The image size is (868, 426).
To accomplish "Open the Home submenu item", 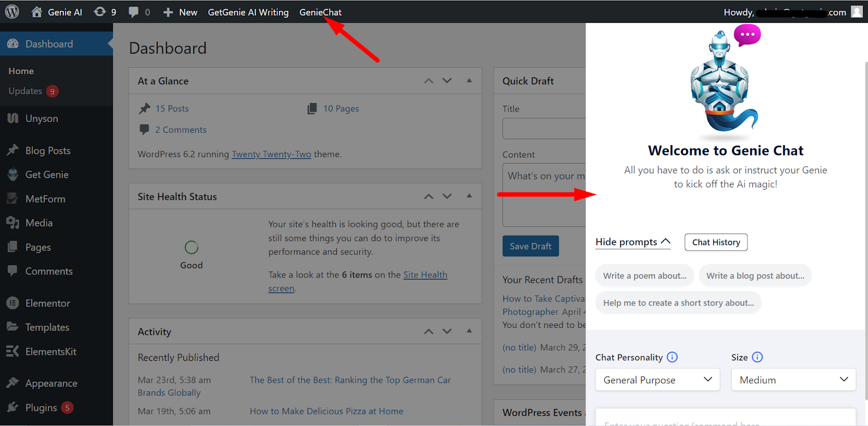I will pos(21,71).
